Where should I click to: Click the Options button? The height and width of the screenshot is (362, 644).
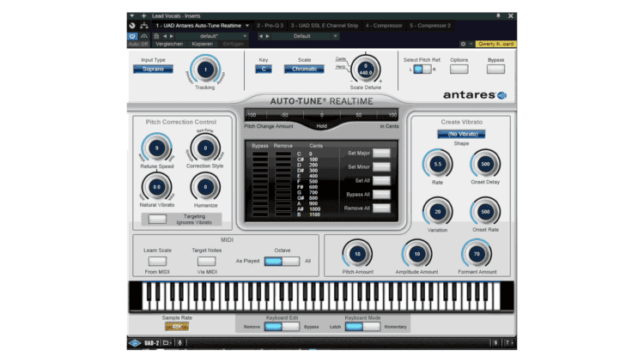(x=459, y=69)
